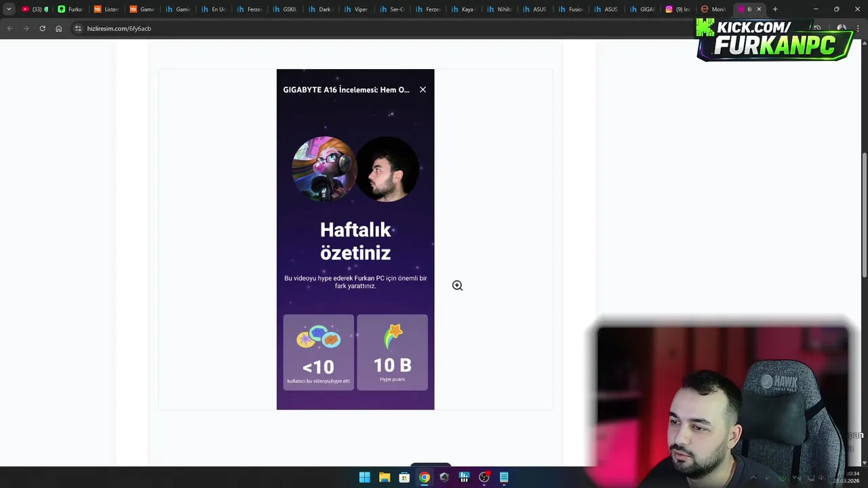Open the Windows Start menu
The width and height of the screenshot is (868, 488).
coord(364,477)
